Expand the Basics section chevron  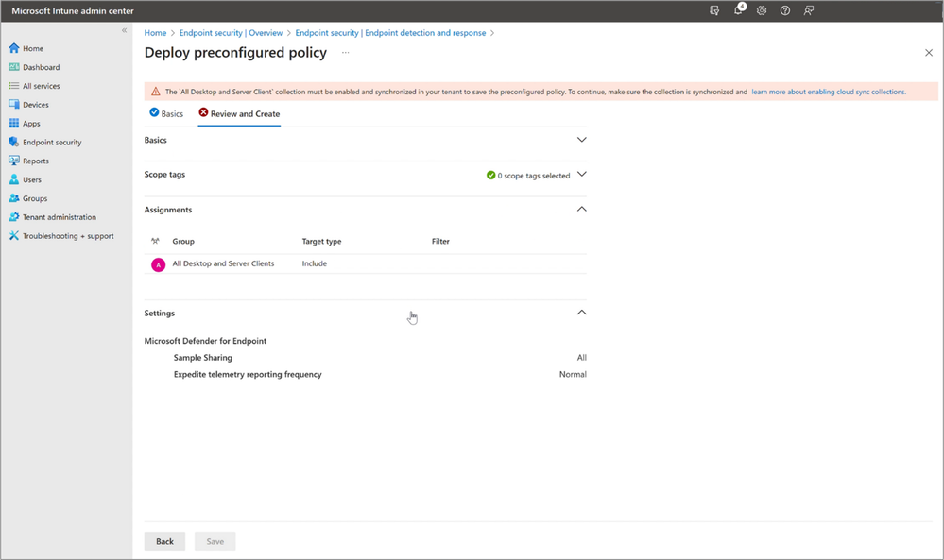[581, 140]
